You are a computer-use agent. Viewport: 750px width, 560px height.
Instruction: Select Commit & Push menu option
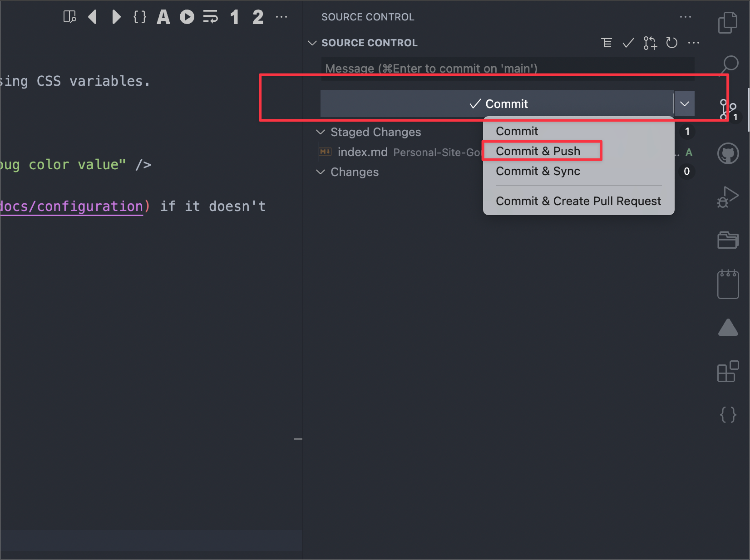pos(538,151)
